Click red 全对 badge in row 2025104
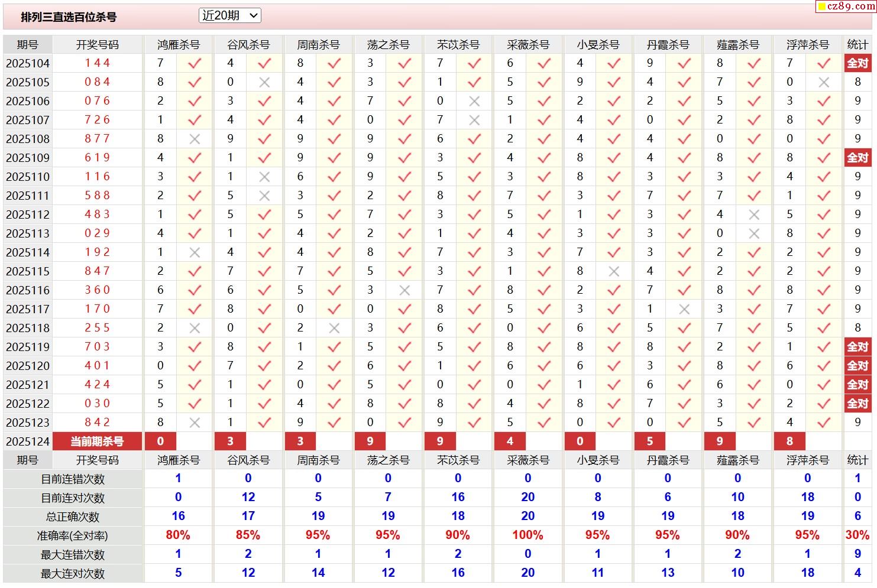The width and height of the screenshot is (877, 588). (857, 63)
